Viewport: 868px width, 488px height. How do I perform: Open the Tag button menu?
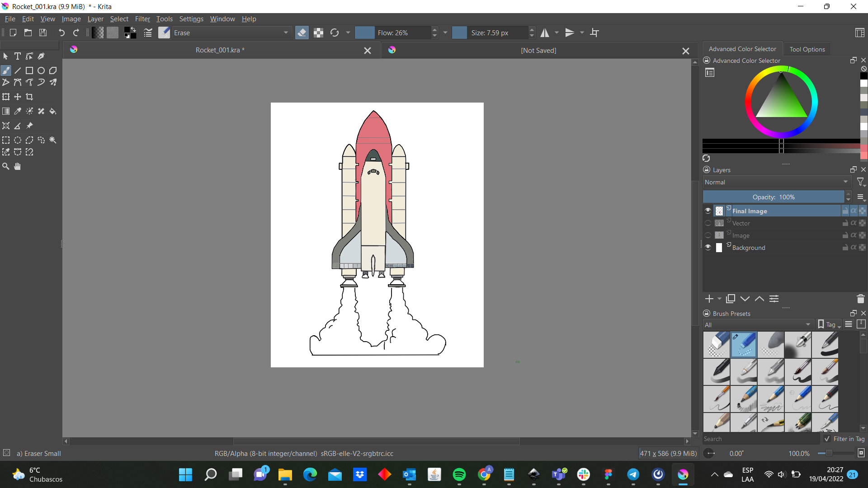click(830, 324)
